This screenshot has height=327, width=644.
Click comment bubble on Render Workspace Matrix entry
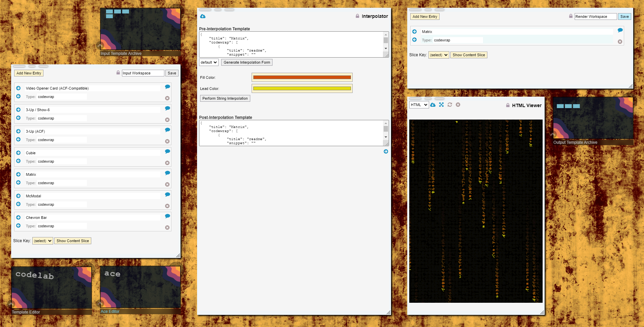point(620,30)
